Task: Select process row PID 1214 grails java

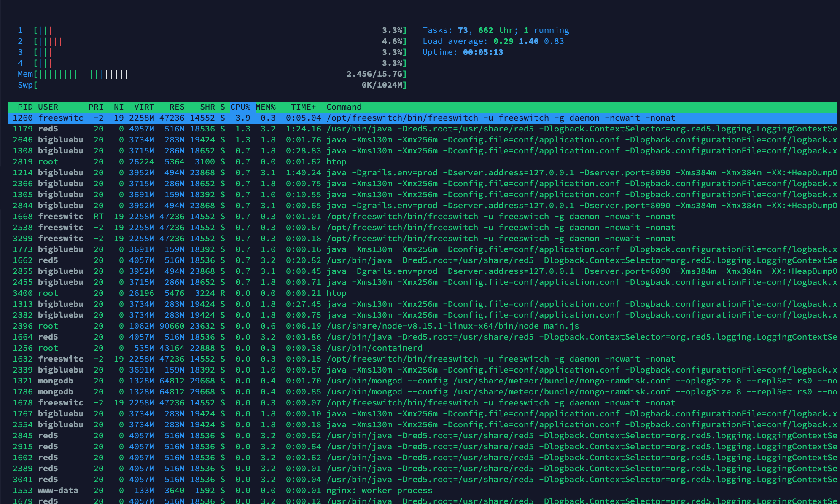Action: [423, 173]
